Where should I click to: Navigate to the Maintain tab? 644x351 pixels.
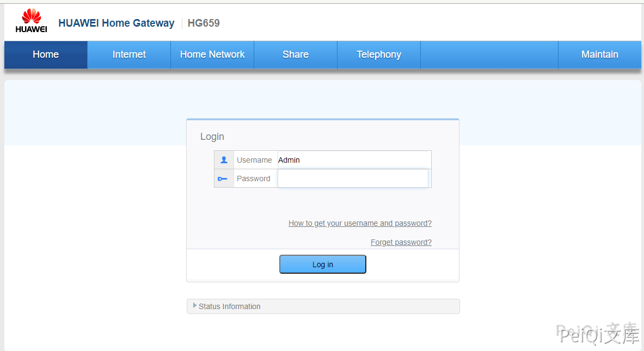599,54
